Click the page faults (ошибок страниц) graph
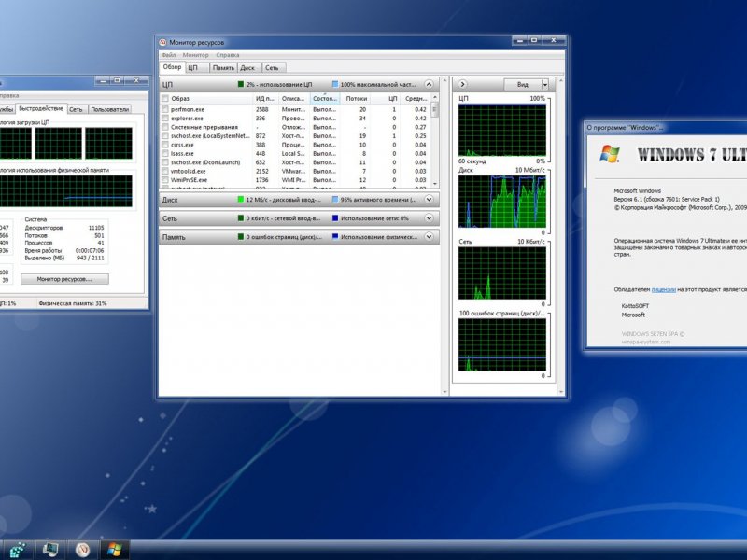Image resolution: width=747 pixels, height=560 pixels. click(x=502, y=344)
